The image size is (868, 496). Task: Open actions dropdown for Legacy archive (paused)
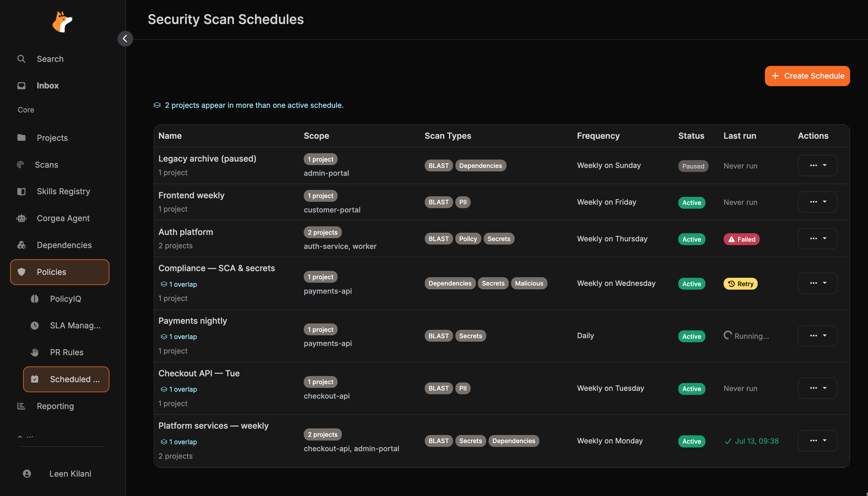817,166
